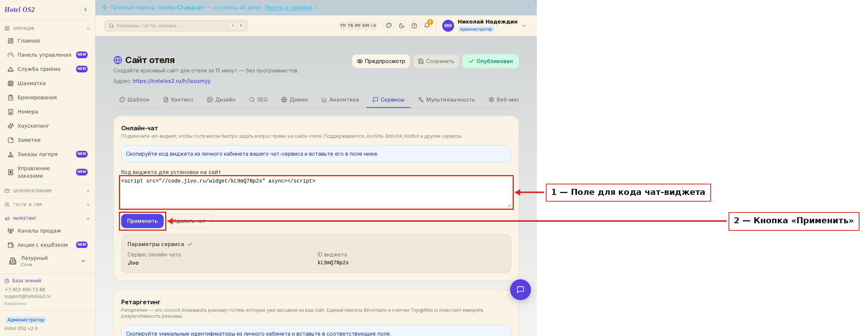Switch to the Аналитика tab
Screen dimensions: 868x336
coord(340,100)
